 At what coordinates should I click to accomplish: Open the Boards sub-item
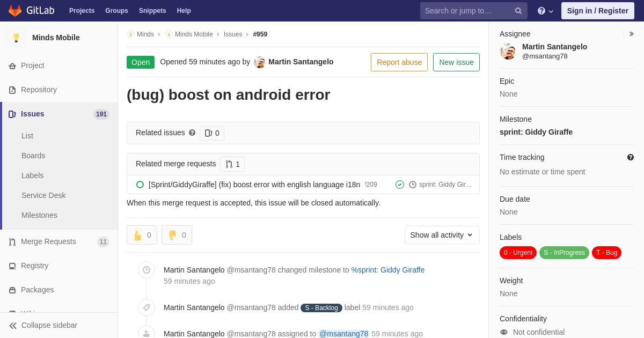coord(33,156)
